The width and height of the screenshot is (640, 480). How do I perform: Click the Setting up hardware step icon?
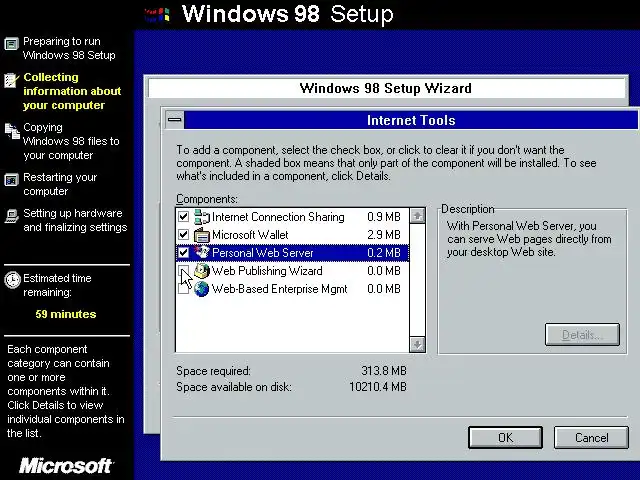point(11,216)
